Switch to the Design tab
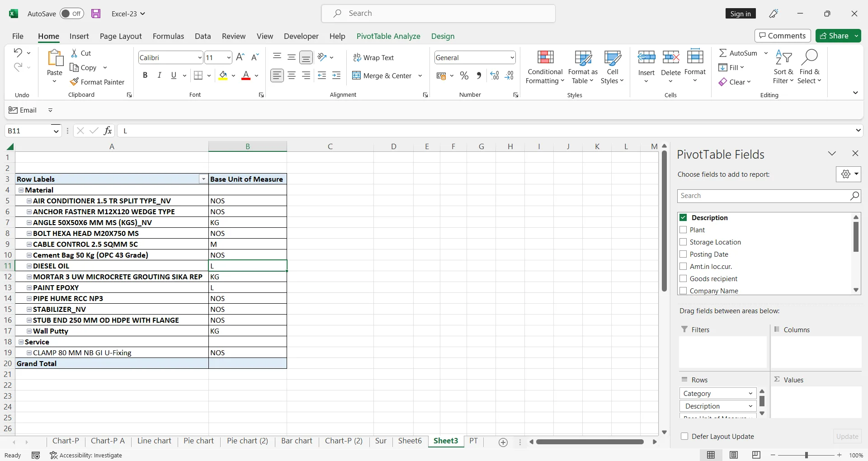This screenshot has width=868, height=461. [x=443, y=36]
